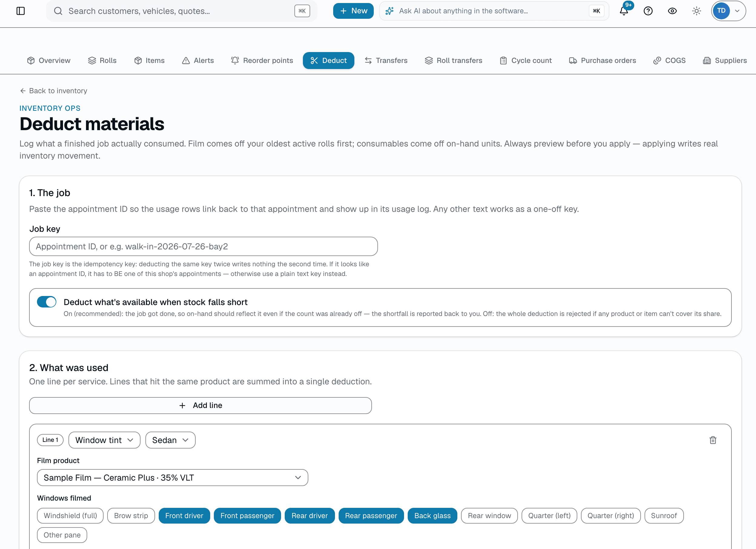Click the New button
The height and width of the screenshot is (549, 756).
353,11
